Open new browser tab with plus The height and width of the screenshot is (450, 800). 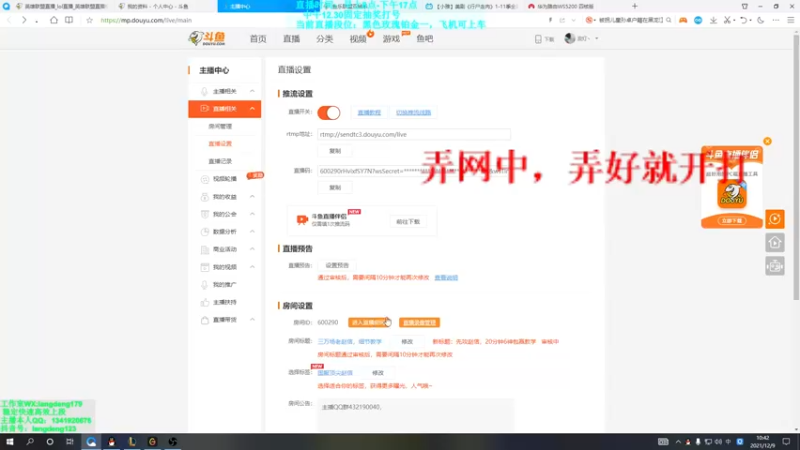[635, 6]
